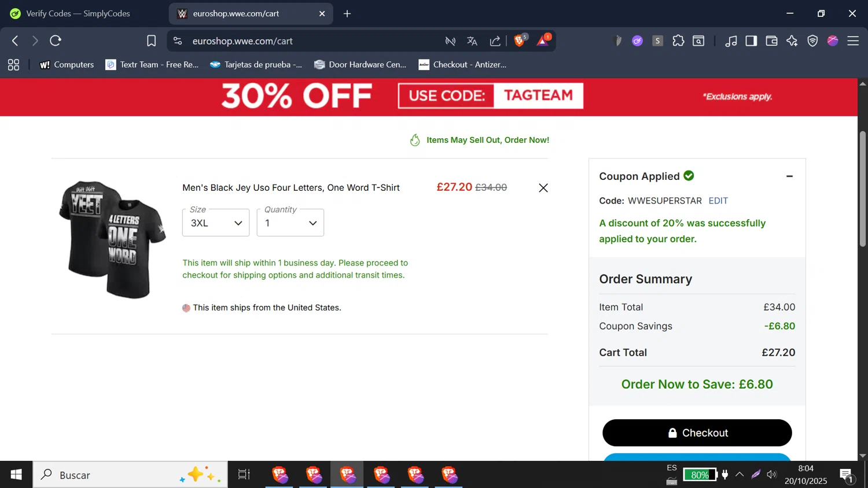Open the notifications center icon
This screenshot has width=868, height=488.
tap(847, 475)
